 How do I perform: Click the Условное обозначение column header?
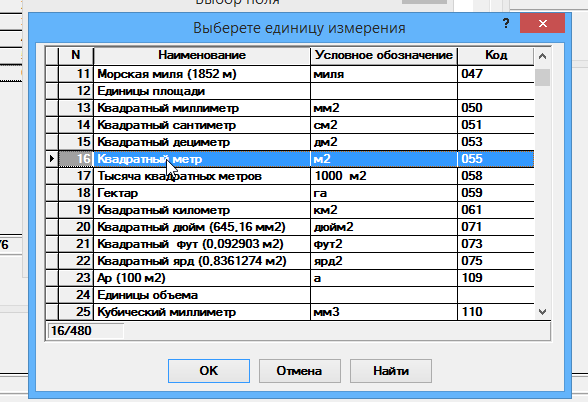tap(384, 56)
